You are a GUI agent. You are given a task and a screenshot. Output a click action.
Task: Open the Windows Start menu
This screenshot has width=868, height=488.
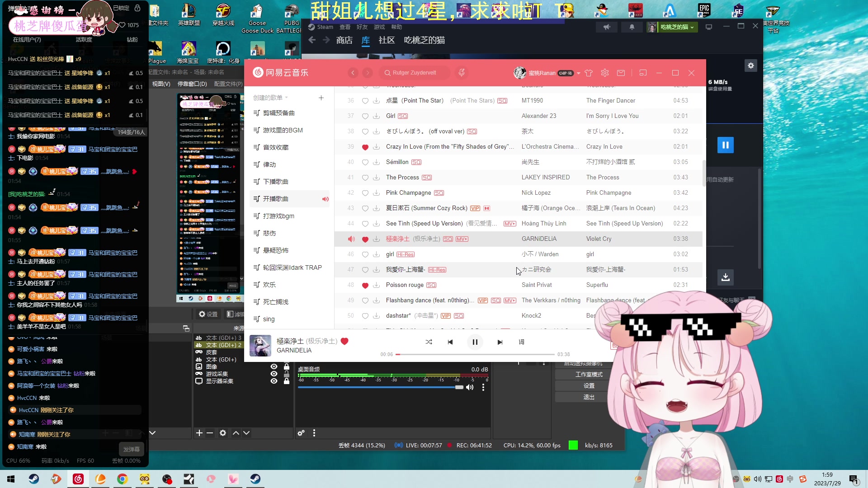[x=11, y=479]
